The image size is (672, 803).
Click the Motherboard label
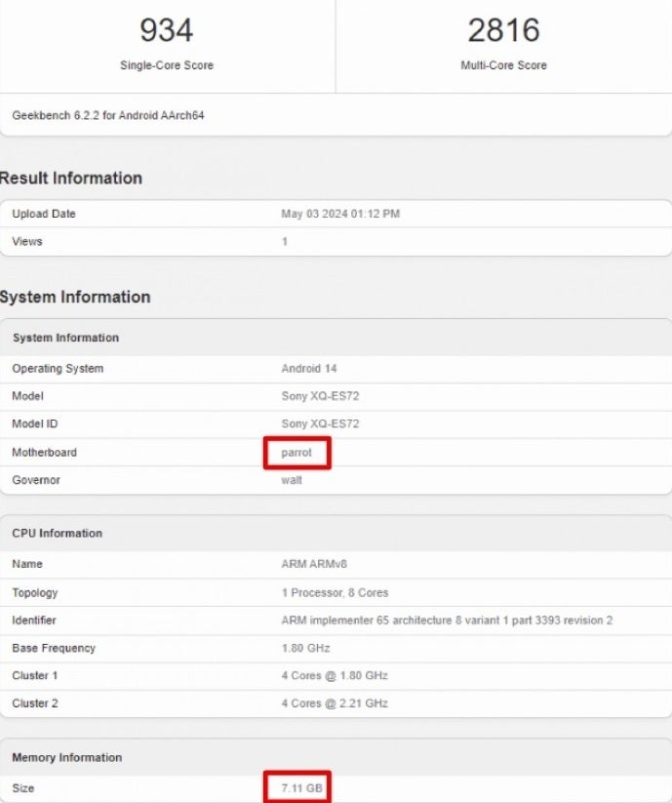click(44, 453)
